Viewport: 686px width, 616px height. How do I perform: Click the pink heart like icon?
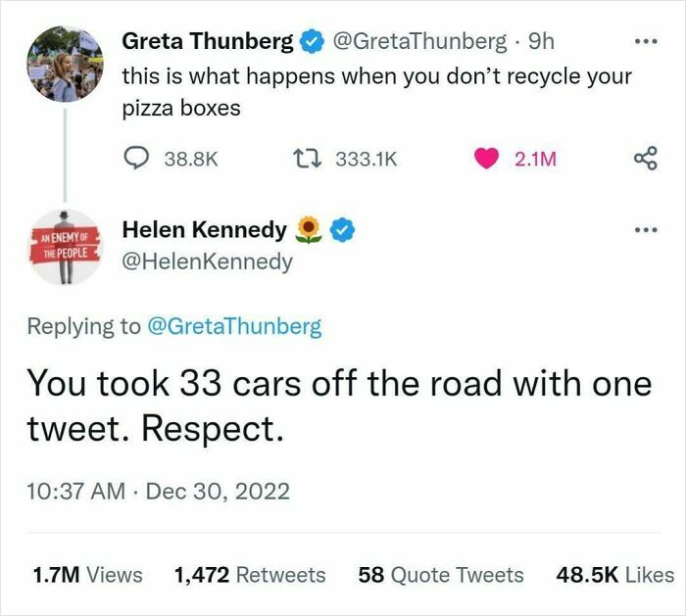(488, 159)
